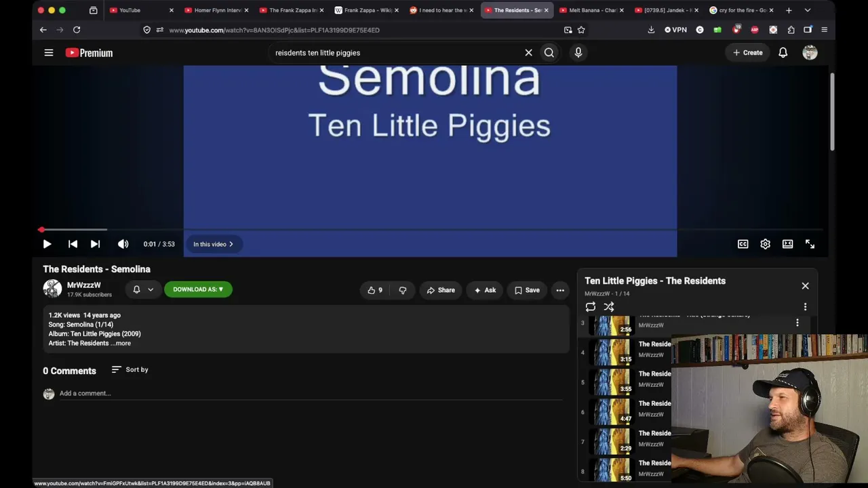Open the account avatar menu
The height and width of the screenshot is (488, 868).
click(x=810, y=53)
